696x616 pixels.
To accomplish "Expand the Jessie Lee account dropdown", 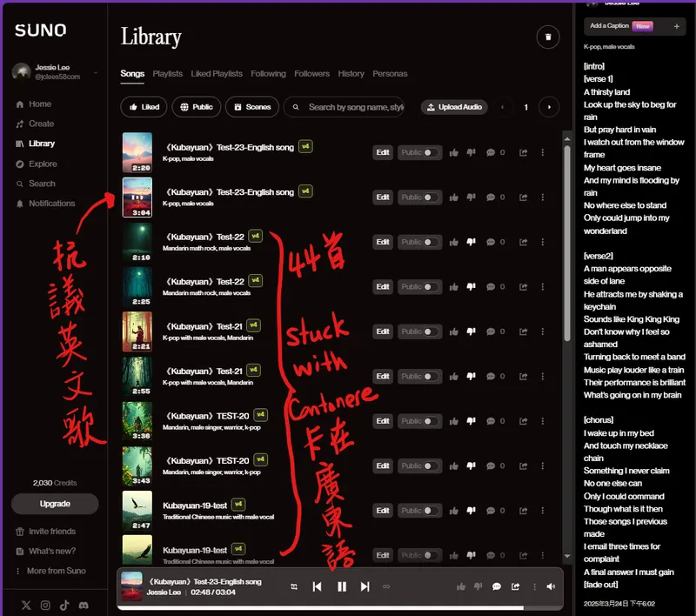I will 95,72.
